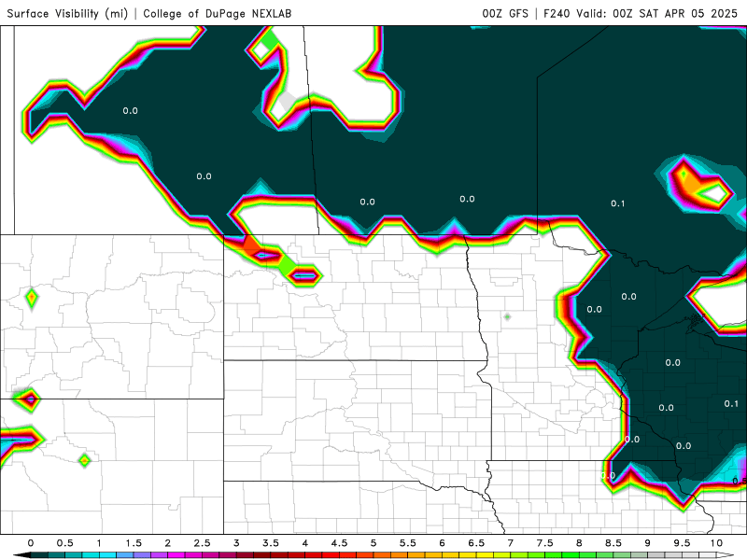Image resolution: width=747 pixels, height=560 pixels.
Task: Click the "4" label on the color scale
Action: click(x=305, y=543)
